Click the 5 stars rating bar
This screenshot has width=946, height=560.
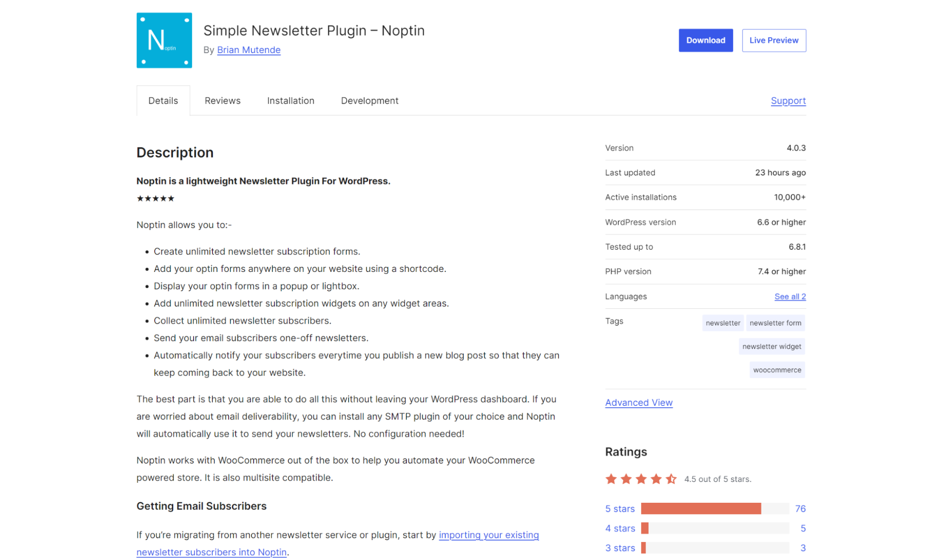click(x=715, y=508)
